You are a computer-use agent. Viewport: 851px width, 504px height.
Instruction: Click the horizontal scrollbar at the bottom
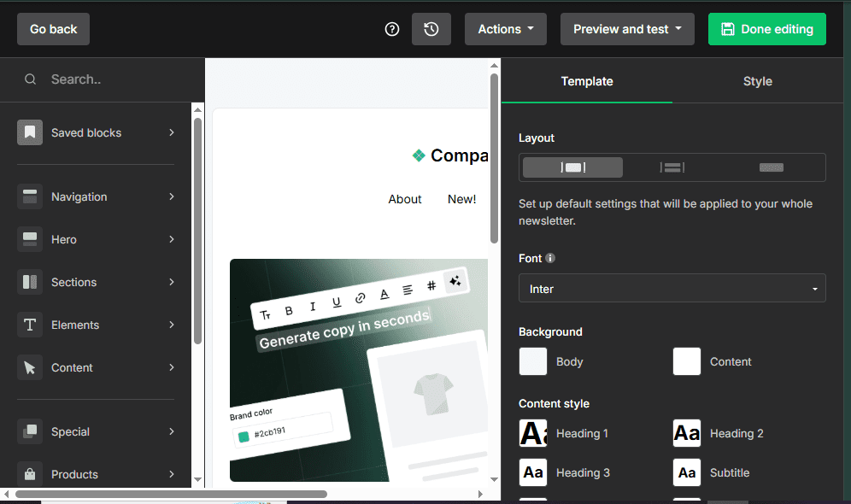[x=171, y=495]
